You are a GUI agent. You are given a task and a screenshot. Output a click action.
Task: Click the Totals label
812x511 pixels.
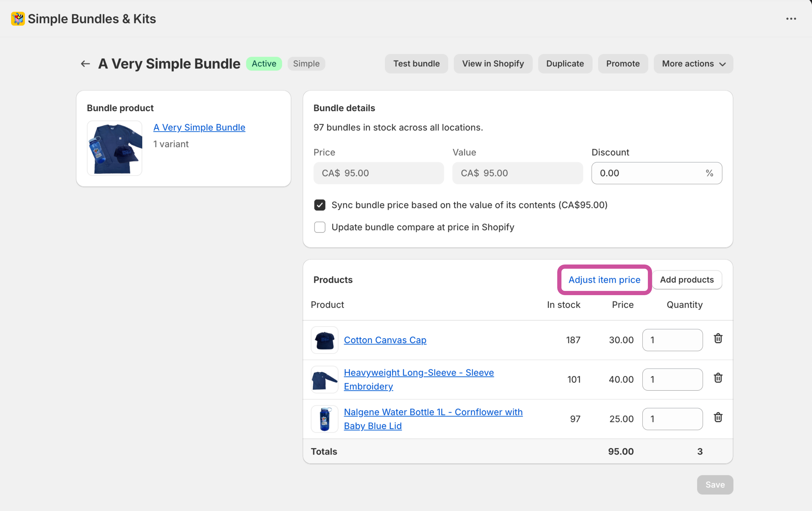pos(324,451)
